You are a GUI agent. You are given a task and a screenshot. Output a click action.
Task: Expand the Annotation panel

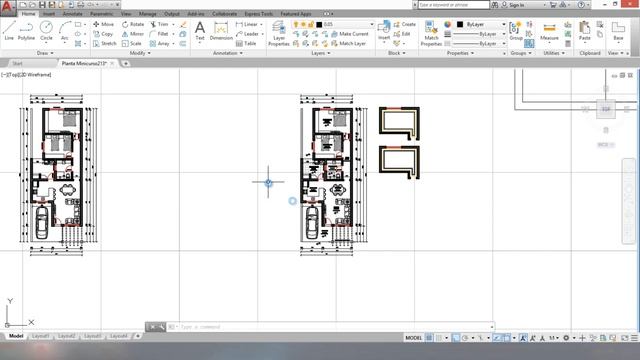pyautogui.click(x=228, y=53)
